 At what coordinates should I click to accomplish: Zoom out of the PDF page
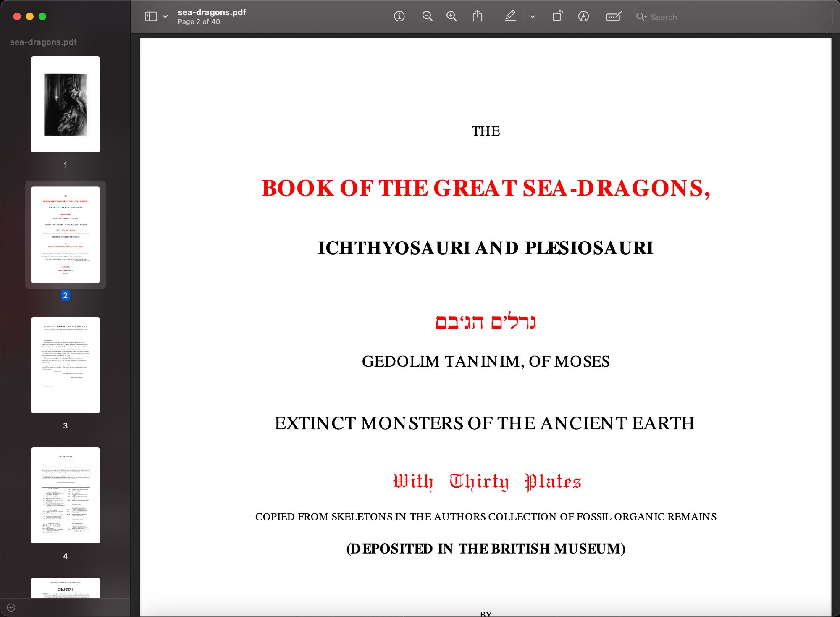[427, 16]
